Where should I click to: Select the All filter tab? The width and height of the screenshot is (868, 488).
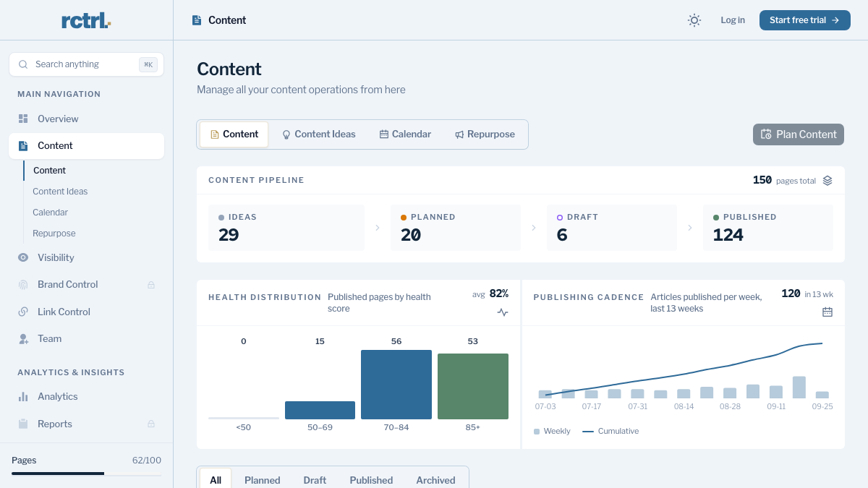coord(216,480)
